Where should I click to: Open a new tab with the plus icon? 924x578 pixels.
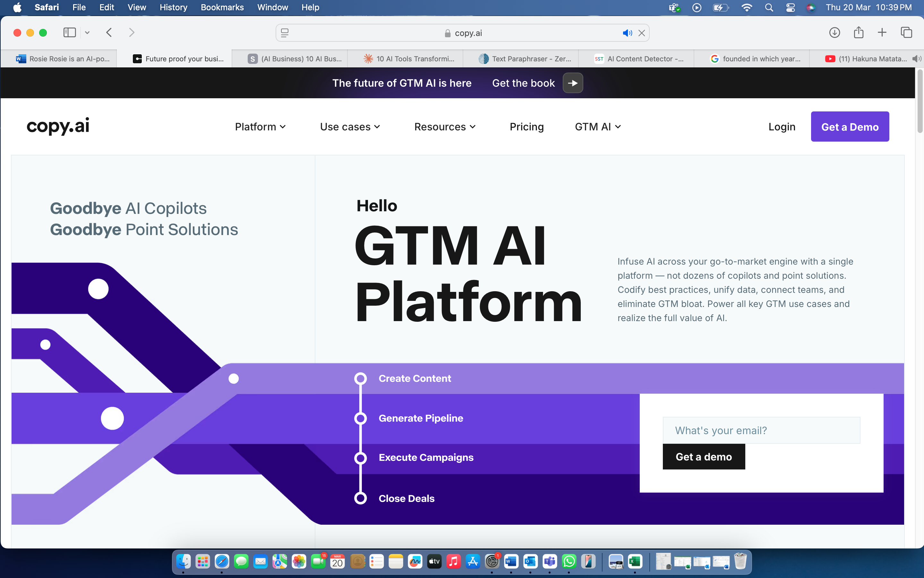[882, 32]
